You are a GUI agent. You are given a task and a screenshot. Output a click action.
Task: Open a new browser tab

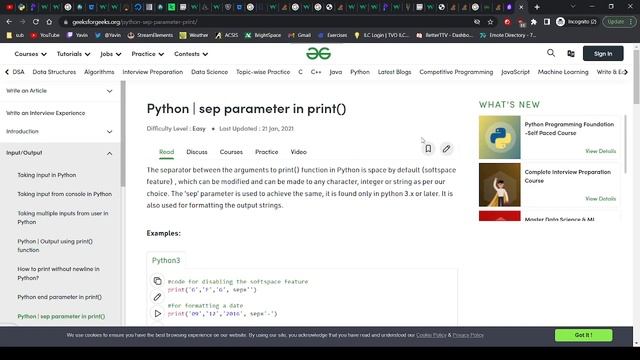[537, 7]
